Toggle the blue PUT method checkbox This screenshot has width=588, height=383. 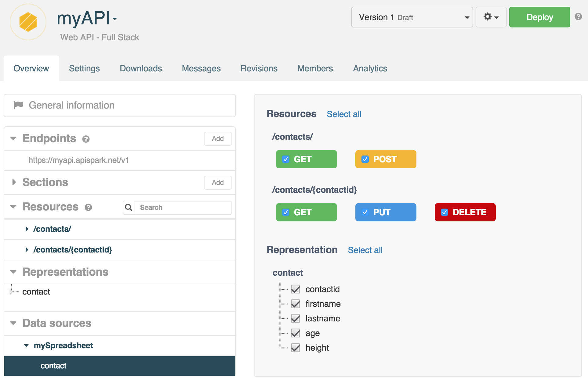click(365, 212)
